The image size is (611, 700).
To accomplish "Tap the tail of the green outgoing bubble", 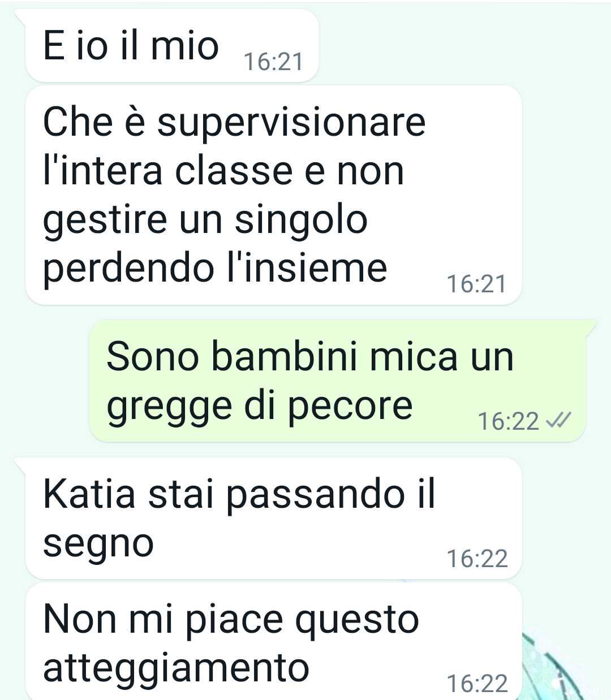I will click(591, 328).
